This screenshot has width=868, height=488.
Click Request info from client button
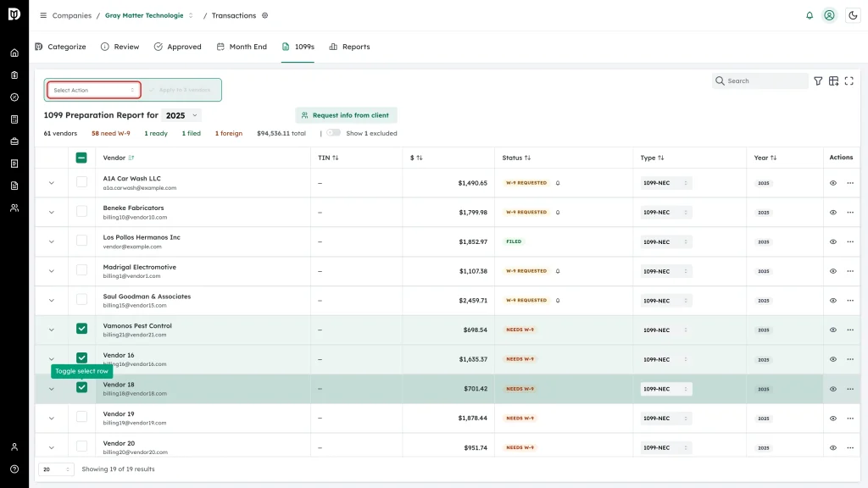tap(346, 115)
